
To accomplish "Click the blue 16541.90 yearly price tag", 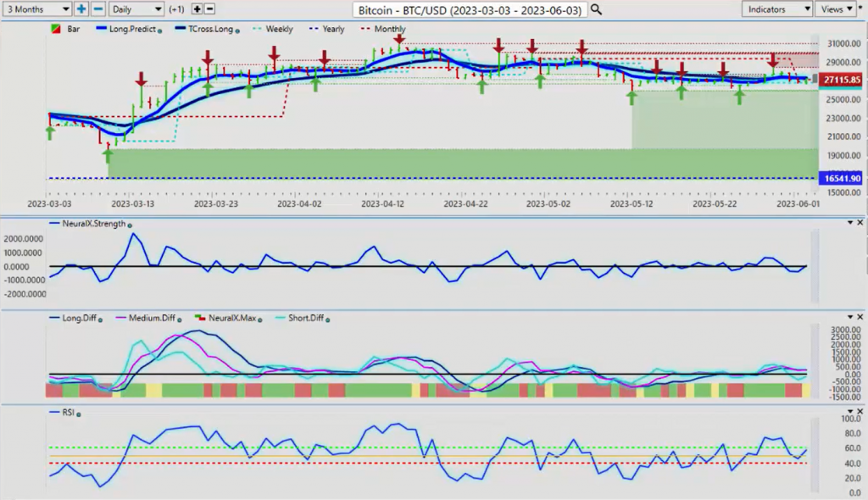I will [842, 178].
